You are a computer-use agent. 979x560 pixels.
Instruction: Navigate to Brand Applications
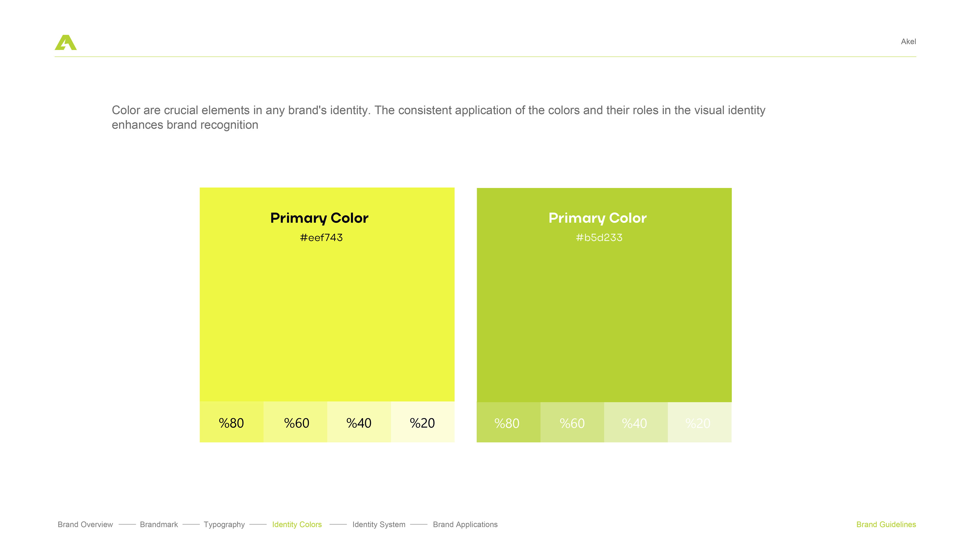[465, 524]
